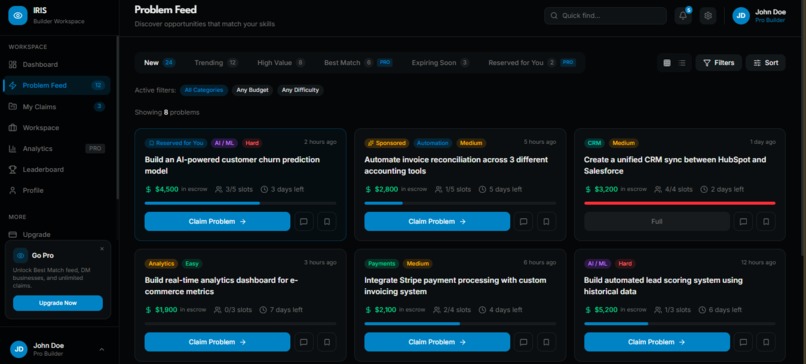Click the Sponsored tag on invoice card
This screenshot has width=806, height=364.
coord(386,143)
